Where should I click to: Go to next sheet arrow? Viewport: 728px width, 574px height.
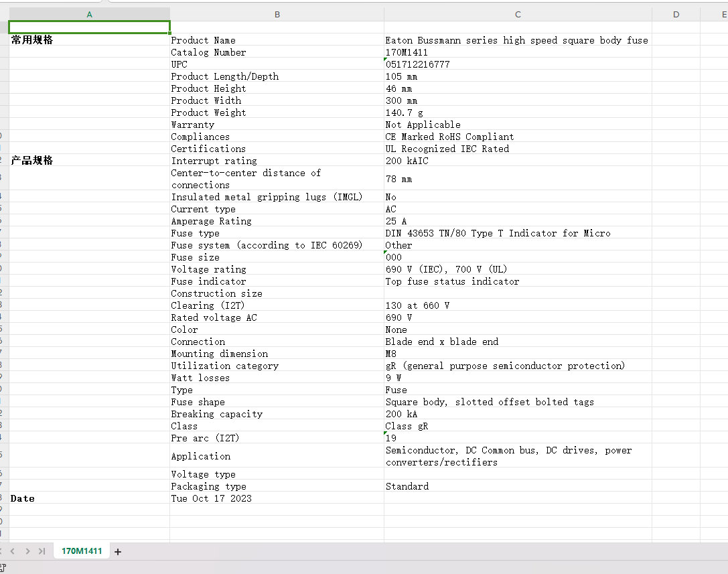pyautogui.click(x=27, y=551)
